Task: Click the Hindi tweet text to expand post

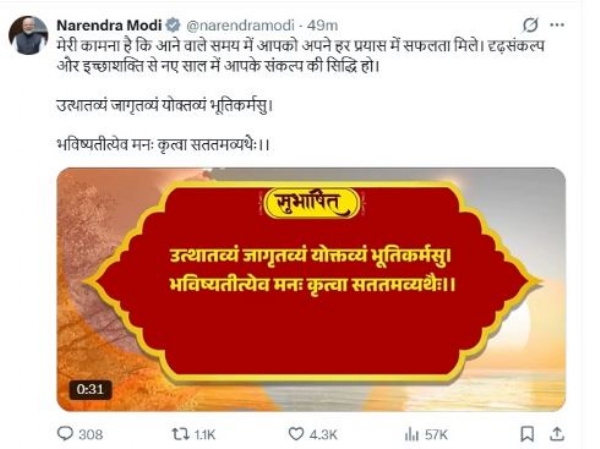Action: coord(300,56)
